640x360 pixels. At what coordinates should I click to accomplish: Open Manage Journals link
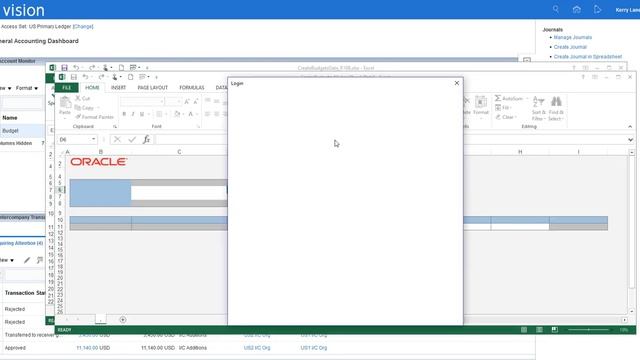[x=573, y=37]
